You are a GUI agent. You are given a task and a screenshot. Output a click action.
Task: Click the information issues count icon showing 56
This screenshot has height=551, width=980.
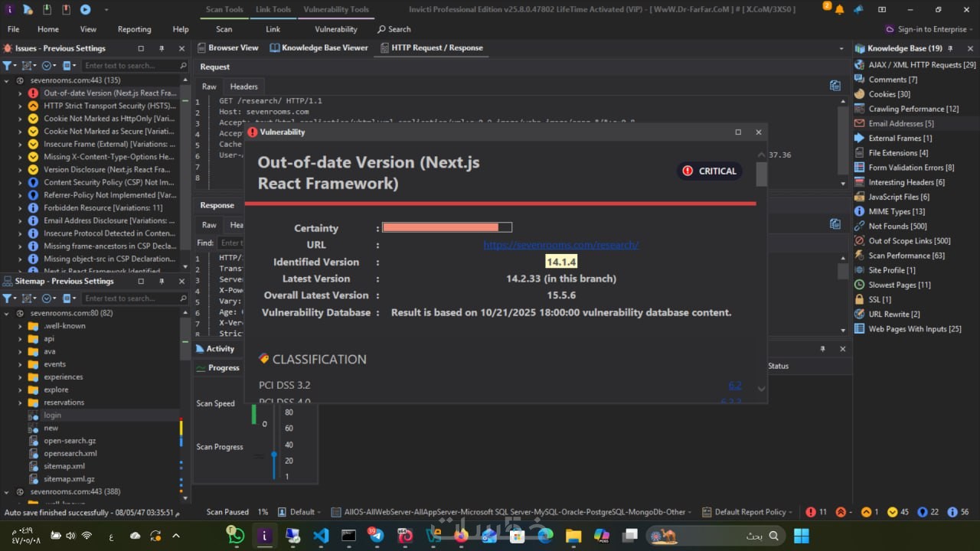[952, 512]
